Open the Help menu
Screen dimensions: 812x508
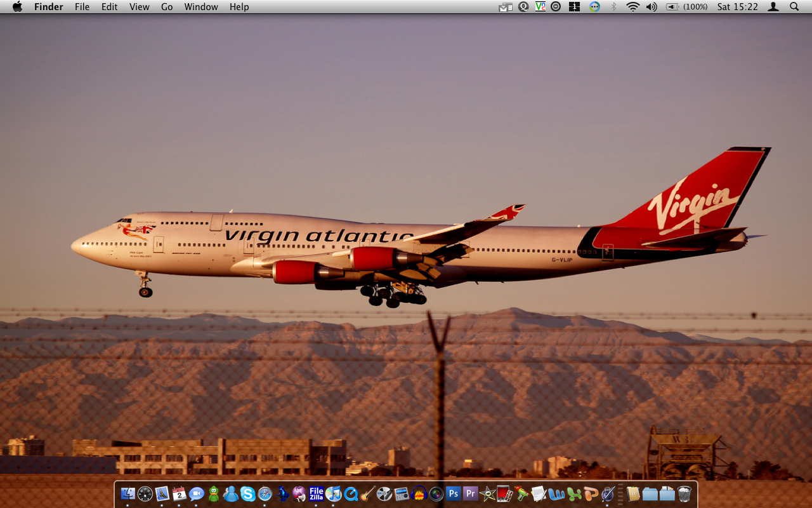tap(239, 7)
